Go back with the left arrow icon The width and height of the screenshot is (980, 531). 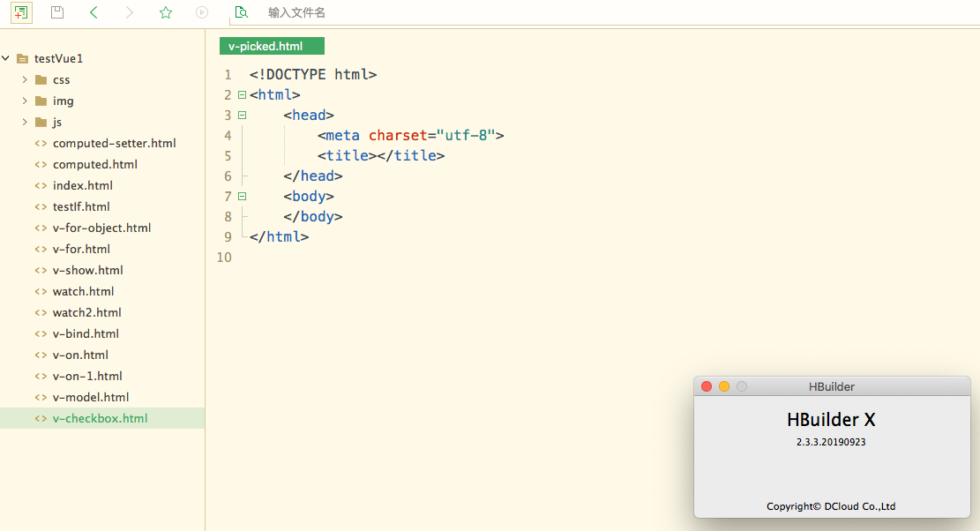click(x=94, y=12)
